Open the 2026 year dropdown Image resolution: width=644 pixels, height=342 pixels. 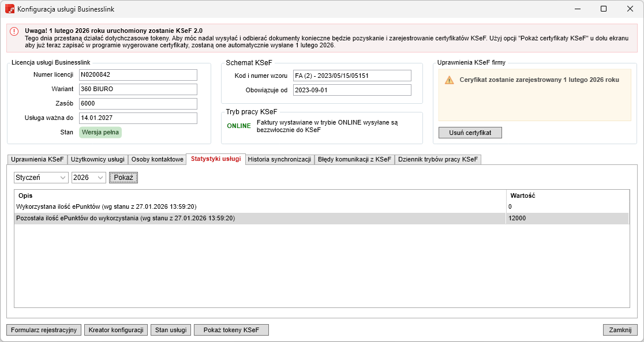(x=89, y=178)
